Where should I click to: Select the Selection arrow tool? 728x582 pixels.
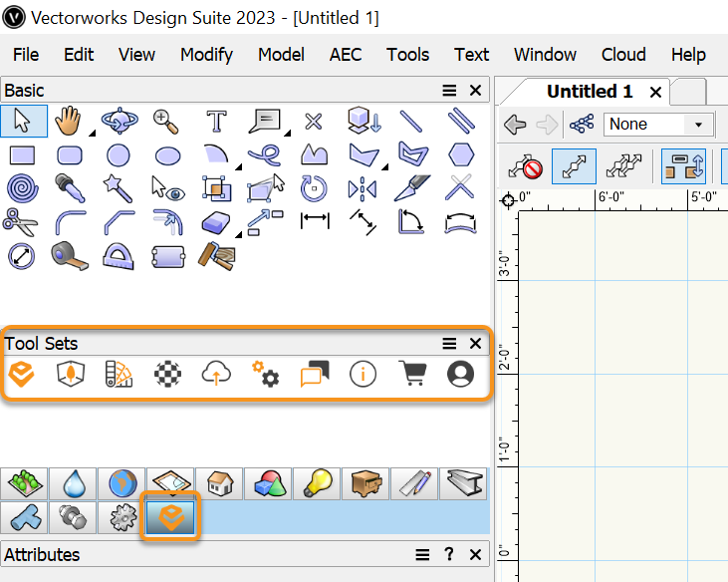point(24,122)
